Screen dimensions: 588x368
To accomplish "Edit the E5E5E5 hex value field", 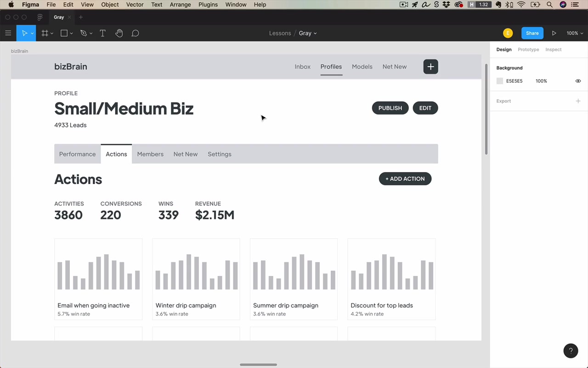I will tap(514, 81).
